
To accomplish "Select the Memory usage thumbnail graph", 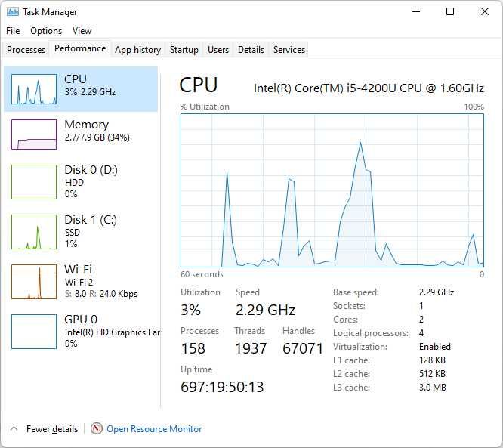I will coord(34,134).
